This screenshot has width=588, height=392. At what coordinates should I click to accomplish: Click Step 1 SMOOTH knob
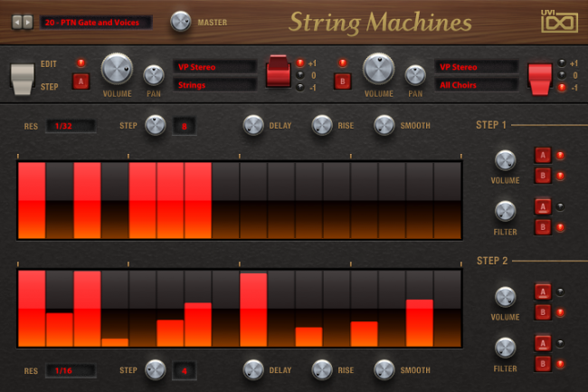384,125
